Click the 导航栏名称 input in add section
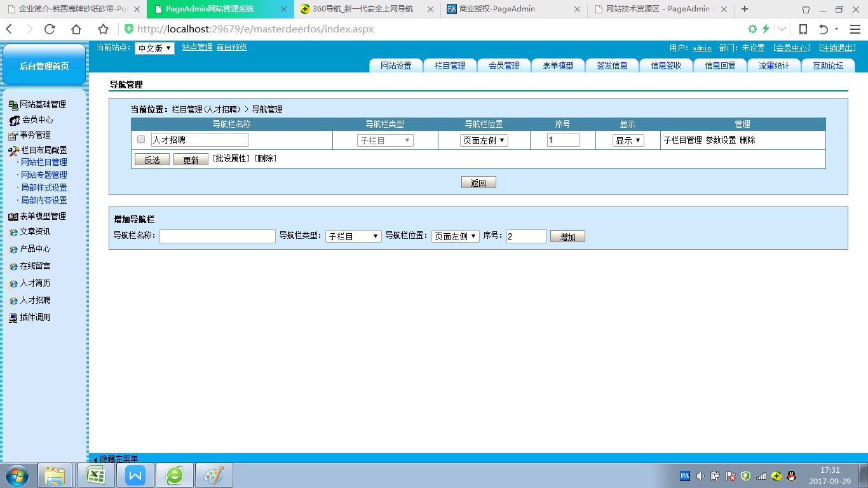868x488 pixels. point(217,236)
